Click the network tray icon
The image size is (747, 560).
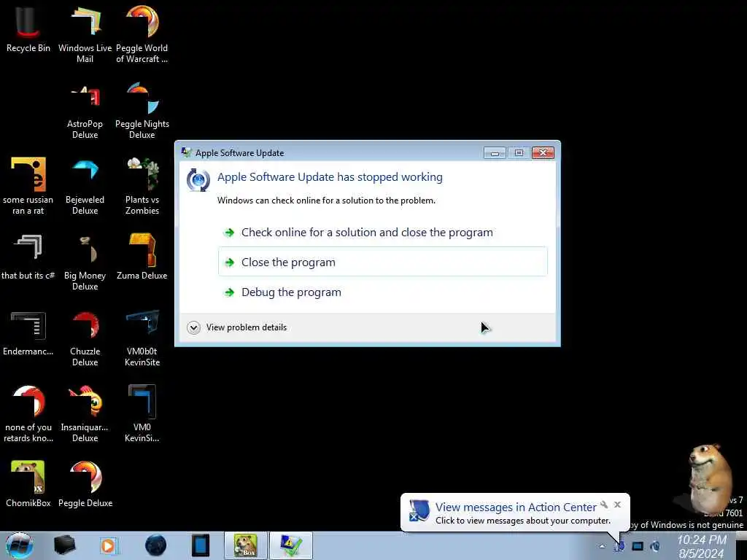coord(638,546)
